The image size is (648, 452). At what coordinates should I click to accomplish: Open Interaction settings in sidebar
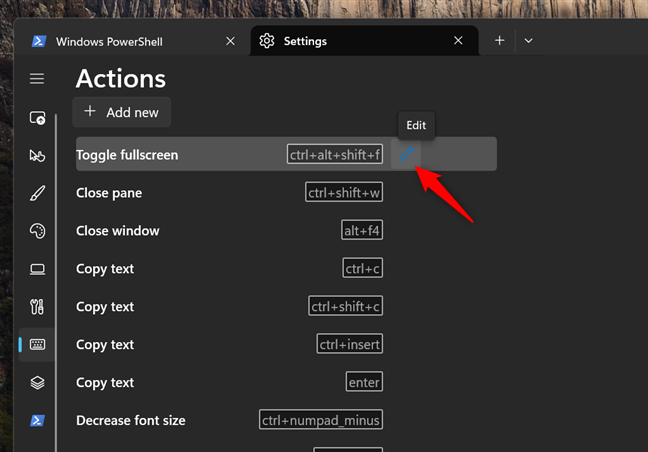click(37, 155)
